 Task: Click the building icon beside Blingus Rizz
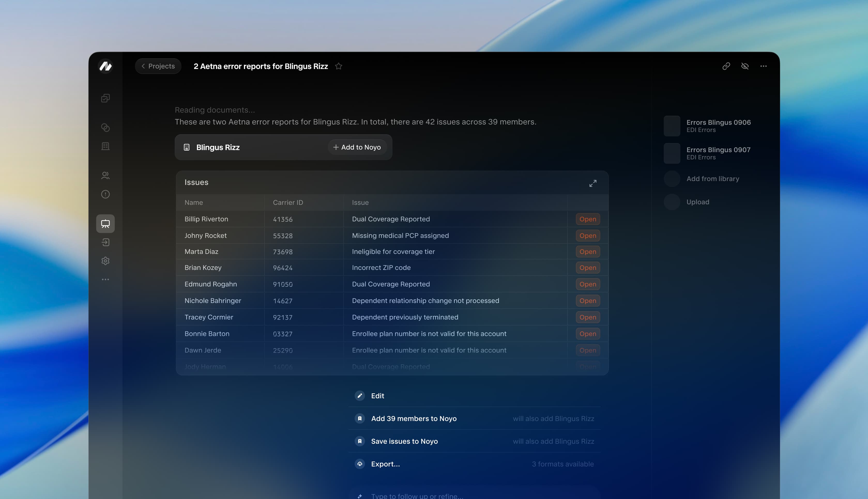pos(187,147)
